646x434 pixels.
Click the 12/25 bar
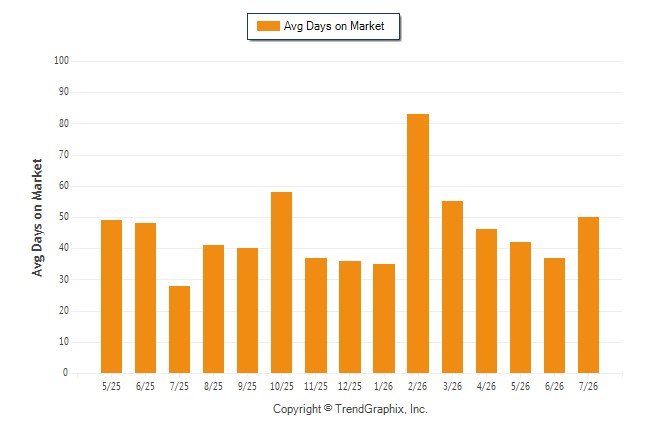tap(350, 317)
